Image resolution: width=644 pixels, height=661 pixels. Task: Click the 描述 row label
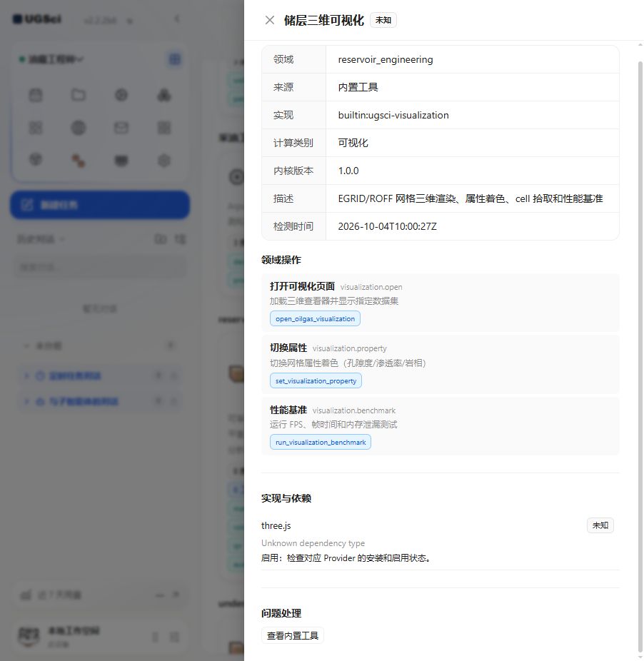pos(283,198)
